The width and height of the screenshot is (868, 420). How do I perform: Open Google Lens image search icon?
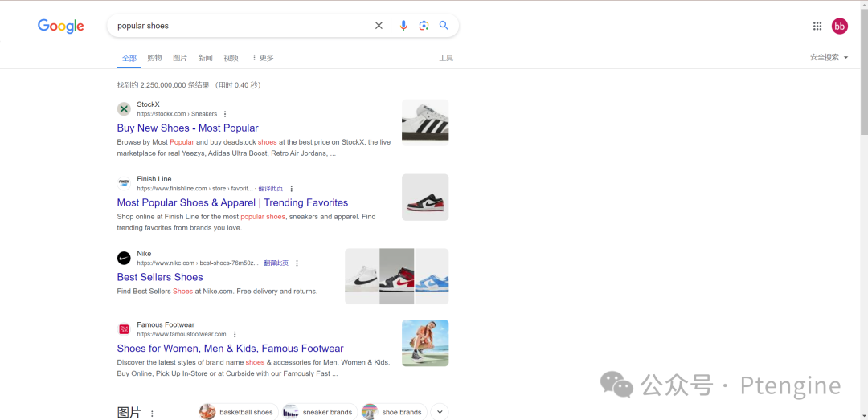(x=424, y=26)
